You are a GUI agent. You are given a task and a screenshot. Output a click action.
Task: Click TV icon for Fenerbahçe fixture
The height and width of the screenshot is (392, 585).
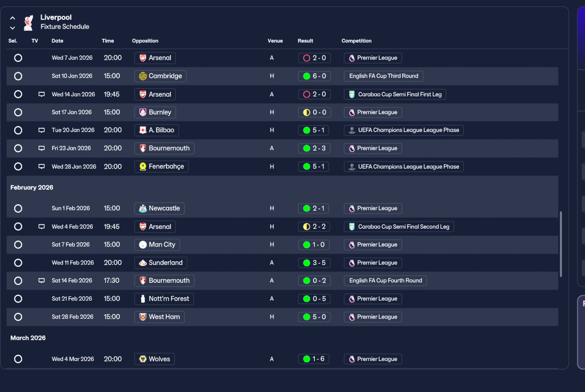click(x=42, y=166)
